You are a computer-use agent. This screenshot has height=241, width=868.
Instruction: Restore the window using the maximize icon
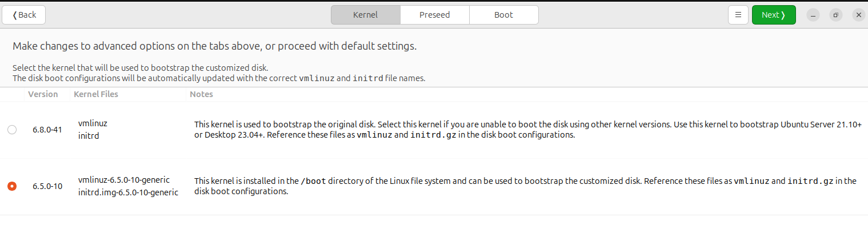[x=835, y=15]
